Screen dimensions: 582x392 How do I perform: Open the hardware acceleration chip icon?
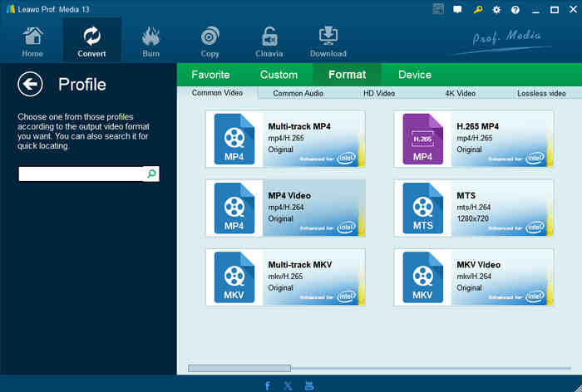tap(438, 9)
